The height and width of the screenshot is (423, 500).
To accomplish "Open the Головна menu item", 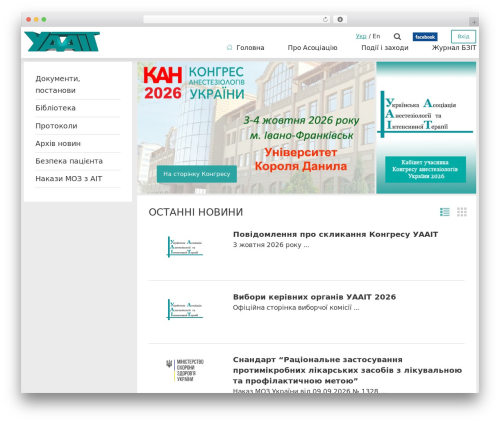I will click(x=250, y=48).
